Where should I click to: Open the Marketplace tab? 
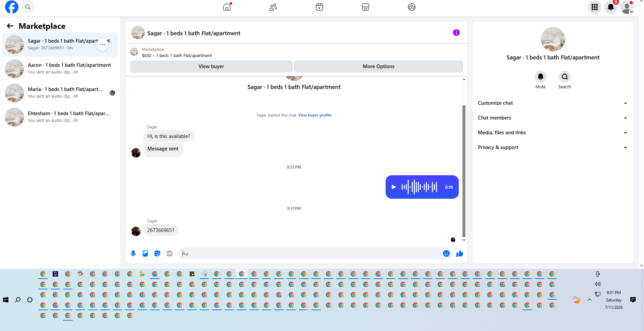pyautogui.click(x=365, y=7)
